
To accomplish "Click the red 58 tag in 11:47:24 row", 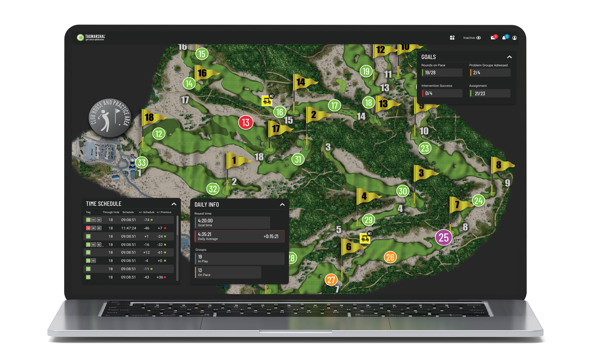I will [x=88, y=228].
